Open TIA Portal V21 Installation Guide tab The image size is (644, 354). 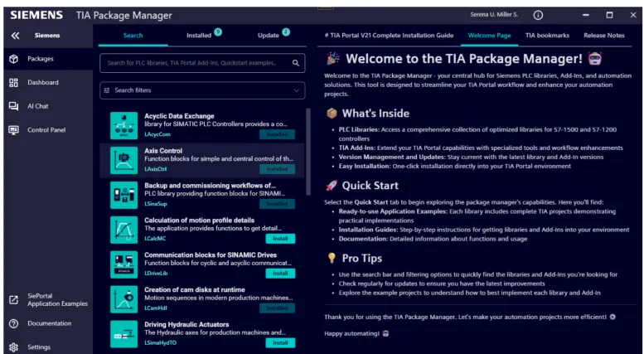(389, 36)
